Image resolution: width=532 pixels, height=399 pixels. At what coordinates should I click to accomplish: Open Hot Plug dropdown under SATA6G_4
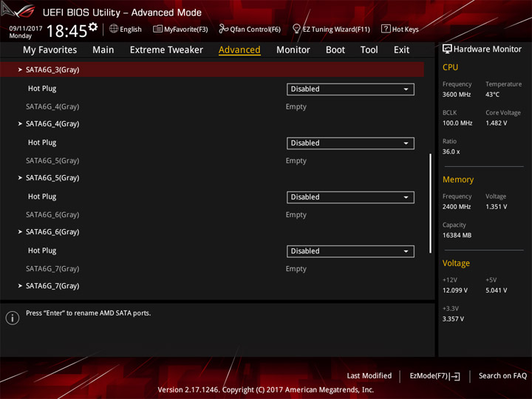(350, 143)
